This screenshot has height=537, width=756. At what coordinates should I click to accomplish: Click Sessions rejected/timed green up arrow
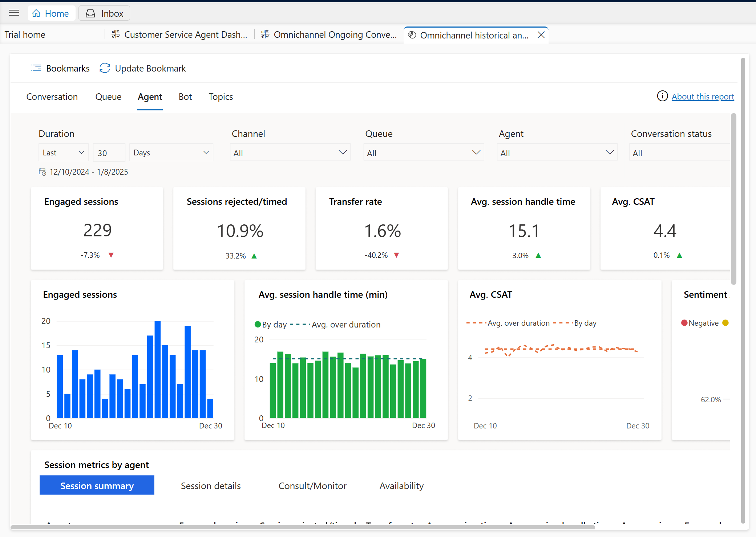click(254, 256)
